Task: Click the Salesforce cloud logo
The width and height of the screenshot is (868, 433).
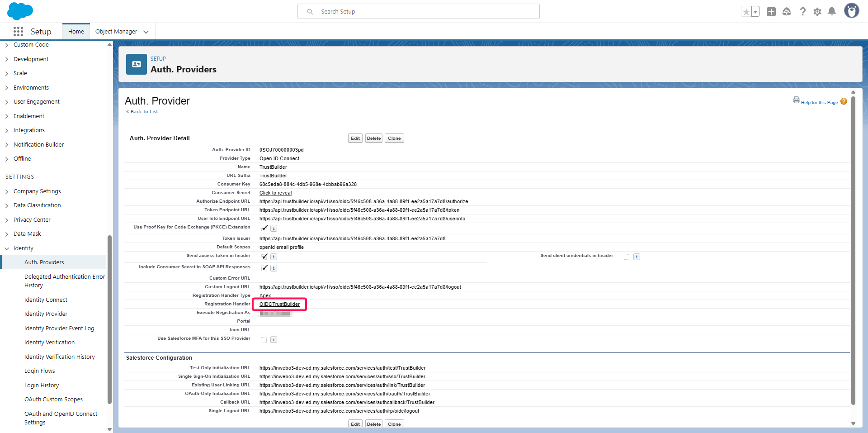Action: coord(20,11)
